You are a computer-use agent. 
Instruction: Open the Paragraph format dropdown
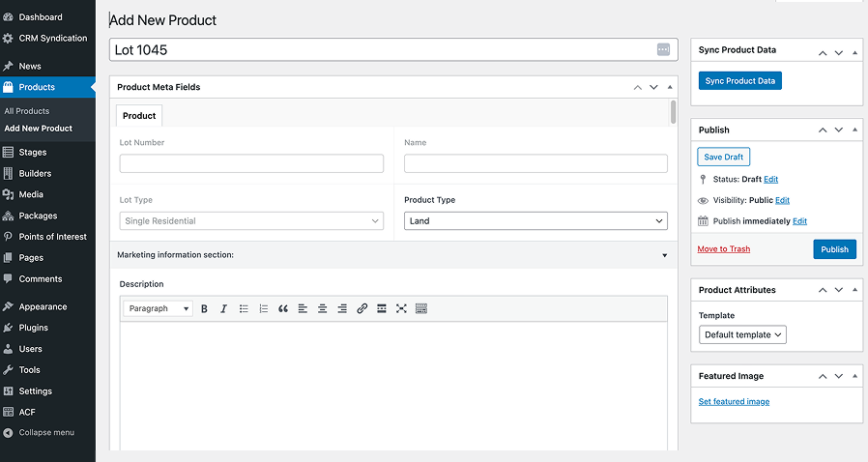[x=159, y=308]
